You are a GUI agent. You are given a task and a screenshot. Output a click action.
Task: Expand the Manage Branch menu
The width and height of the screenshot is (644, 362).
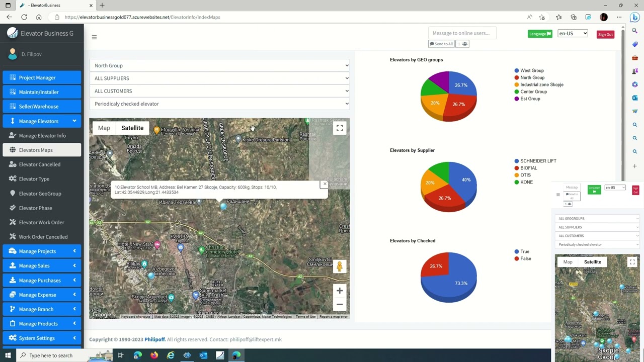[x=42, y=309]
